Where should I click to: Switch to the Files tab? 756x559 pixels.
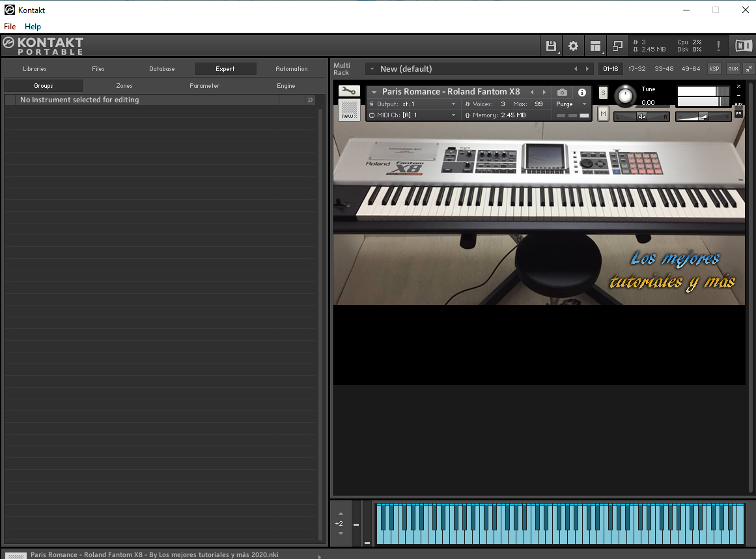click(x=98, y=69)
